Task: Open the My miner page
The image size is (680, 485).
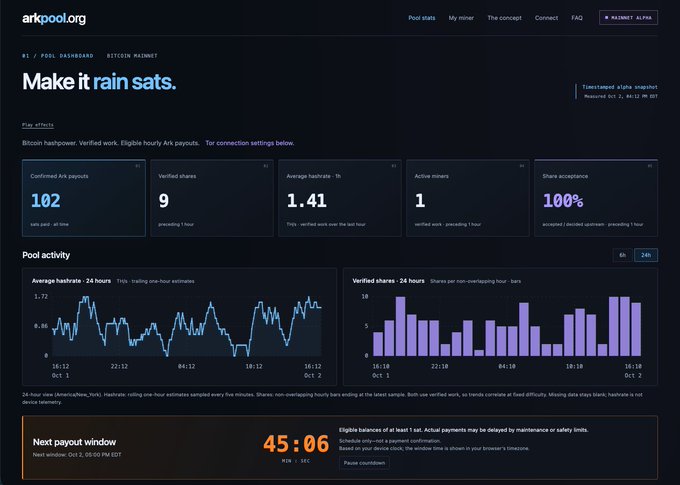Action: [x=461, y=18]
